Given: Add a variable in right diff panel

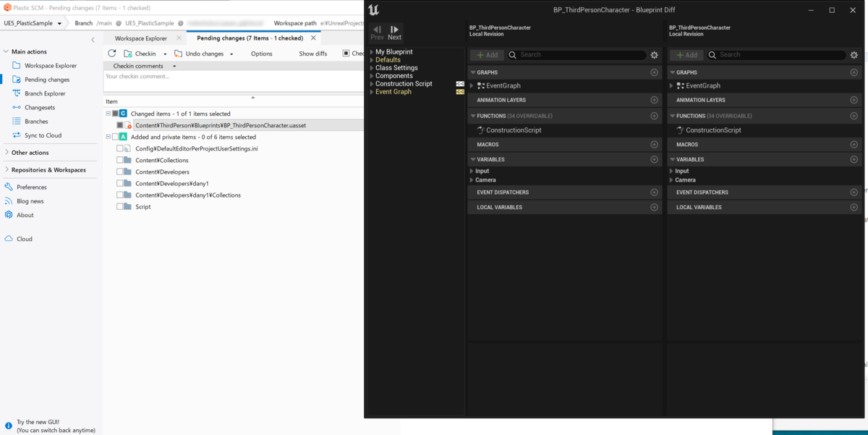Looking at the screenshot, I should pos(854,159).
